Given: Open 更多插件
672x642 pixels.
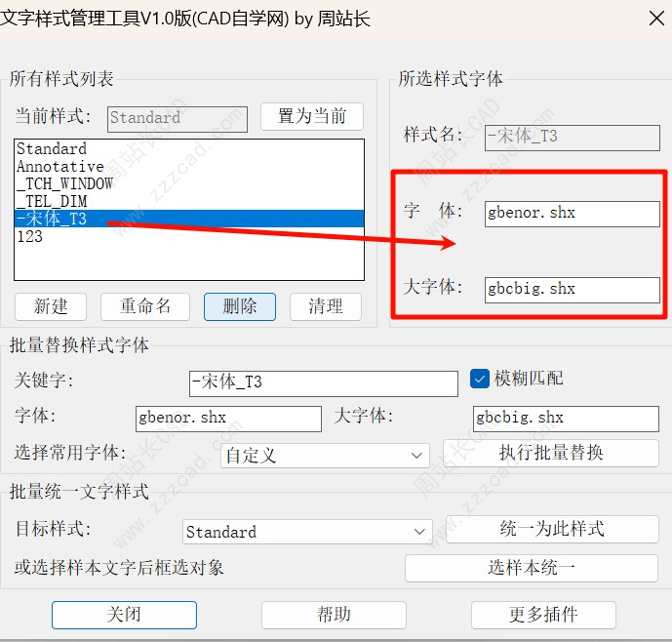Looking at the screenshot, I should point(543,615).
